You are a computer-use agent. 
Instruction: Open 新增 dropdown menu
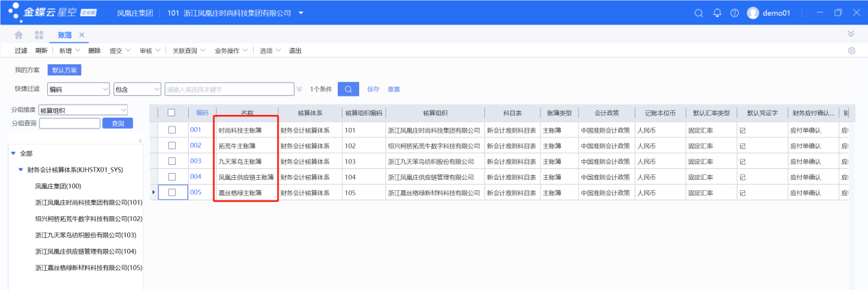pos(77,51)
